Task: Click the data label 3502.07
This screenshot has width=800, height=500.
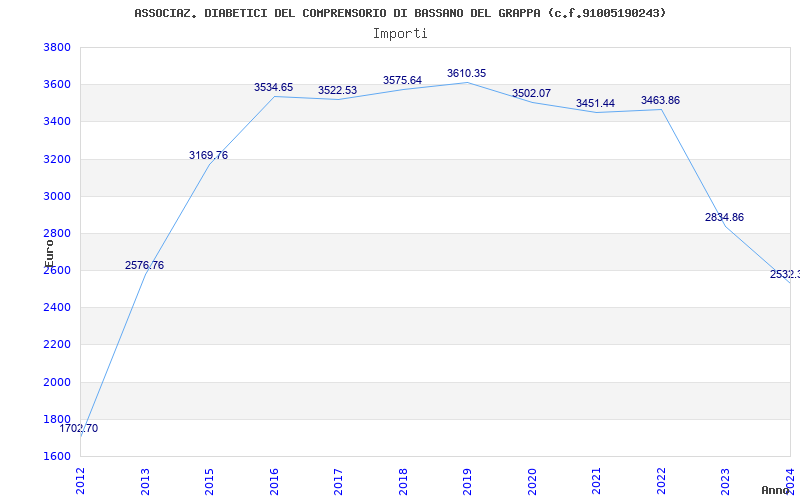Action: (532, 93)
